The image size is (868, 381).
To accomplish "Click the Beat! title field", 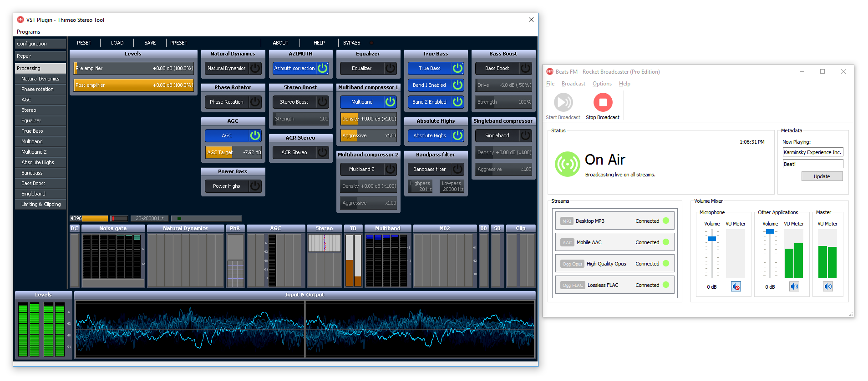I will click(812, 164).
